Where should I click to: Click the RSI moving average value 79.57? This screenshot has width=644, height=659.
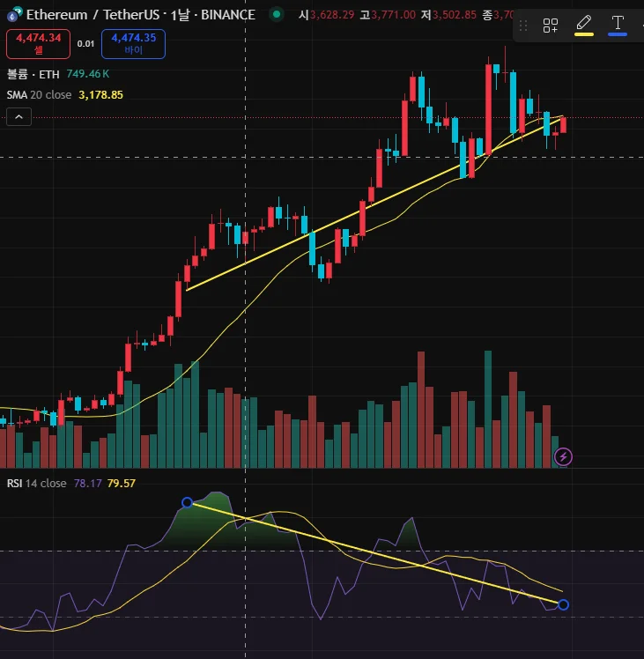point(121,484)
